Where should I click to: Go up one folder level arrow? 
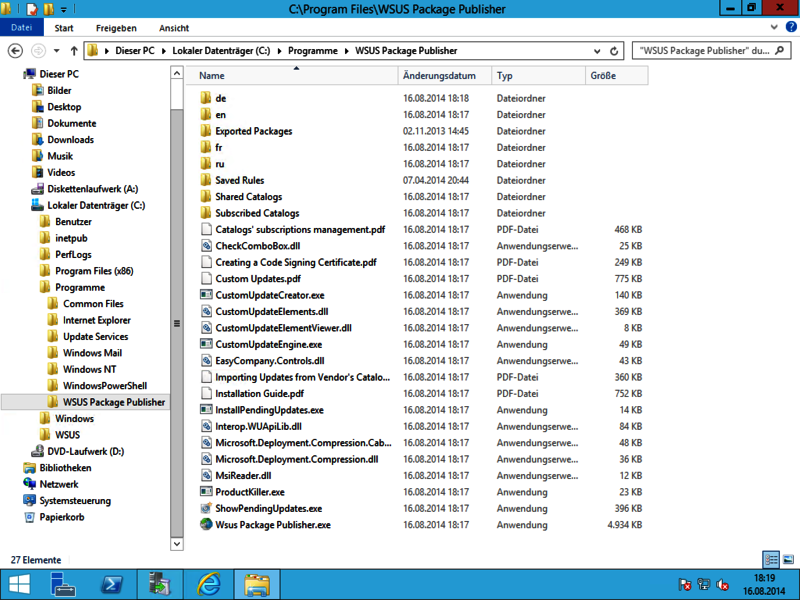click(x=74, y=51)
